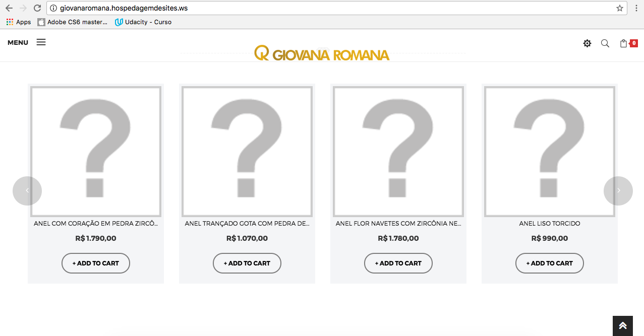Click the Giovana Romana logo
This screenshot has height=336, width=644.
[x=322, y=53]
